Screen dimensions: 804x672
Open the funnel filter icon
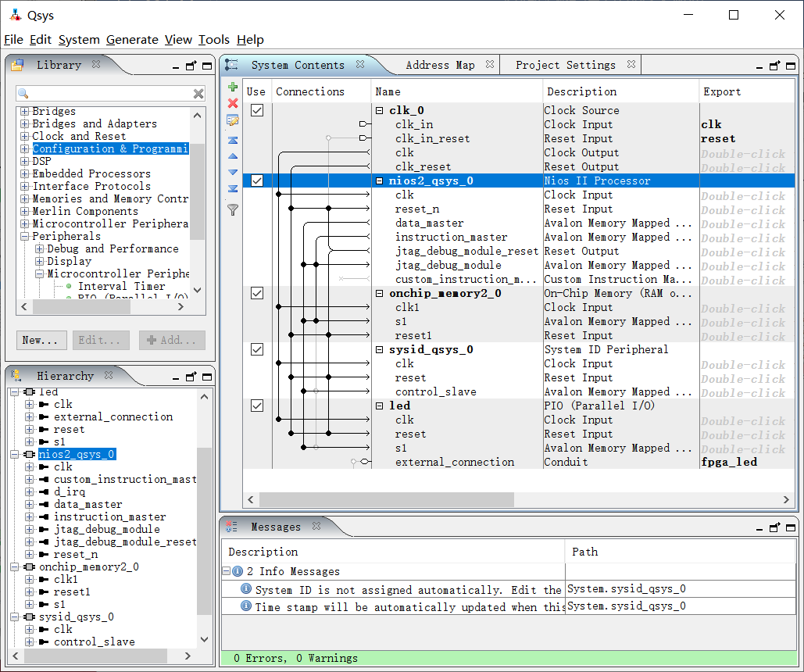click(232, 209)
